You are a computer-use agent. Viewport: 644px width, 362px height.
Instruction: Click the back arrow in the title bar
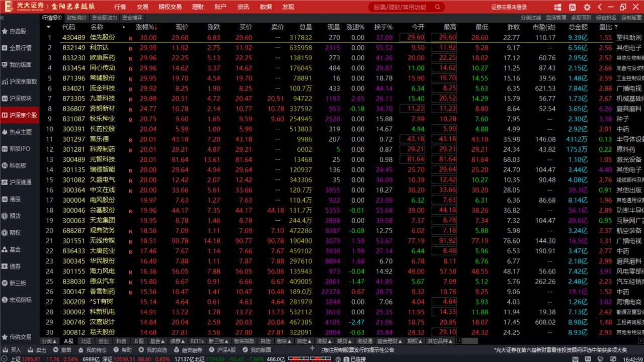click(599, 7)
